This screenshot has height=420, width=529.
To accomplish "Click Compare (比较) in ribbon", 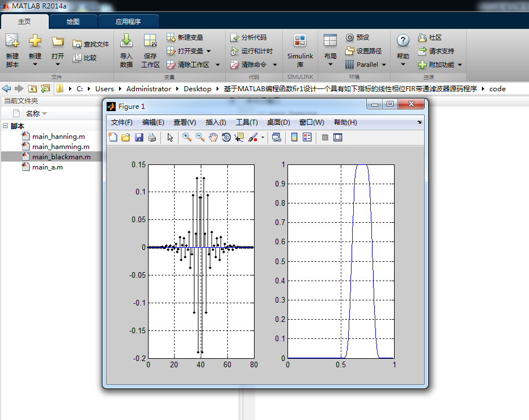I will 85,58.
